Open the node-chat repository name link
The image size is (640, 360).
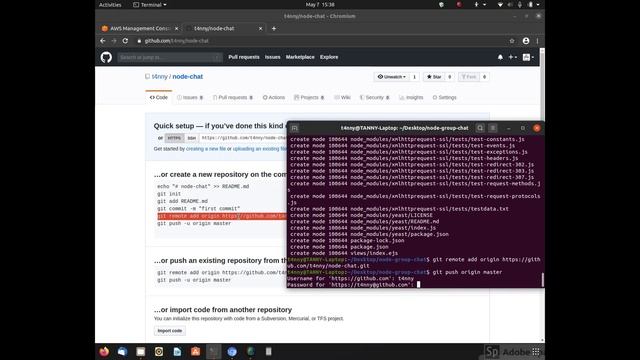188,77
